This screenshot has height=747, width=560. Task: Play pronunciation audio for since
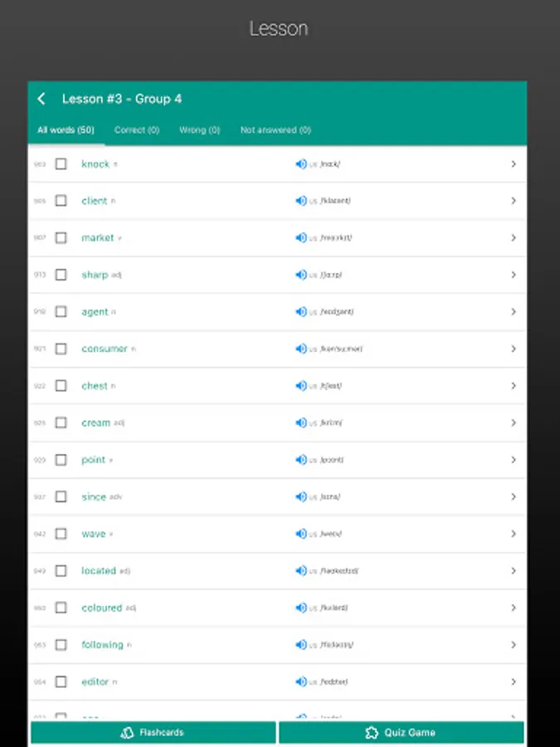[301, 497]
